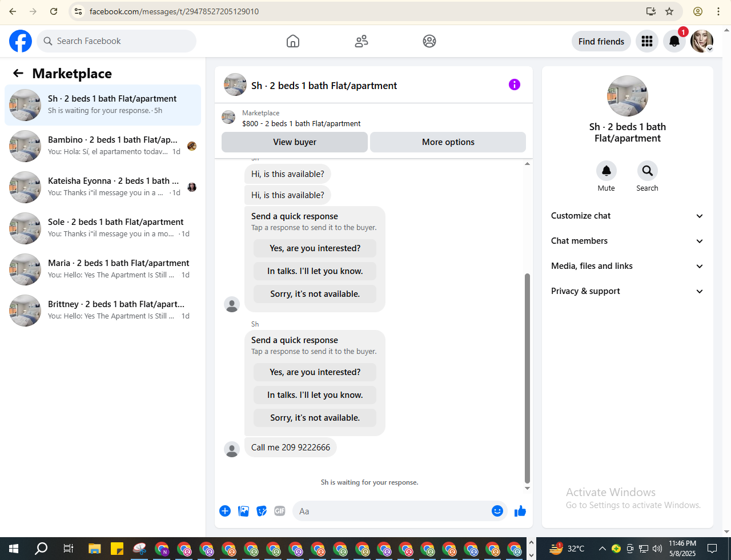731x560 pixels.
Task: Open Windows taskbar search
Action: point(41,549)
